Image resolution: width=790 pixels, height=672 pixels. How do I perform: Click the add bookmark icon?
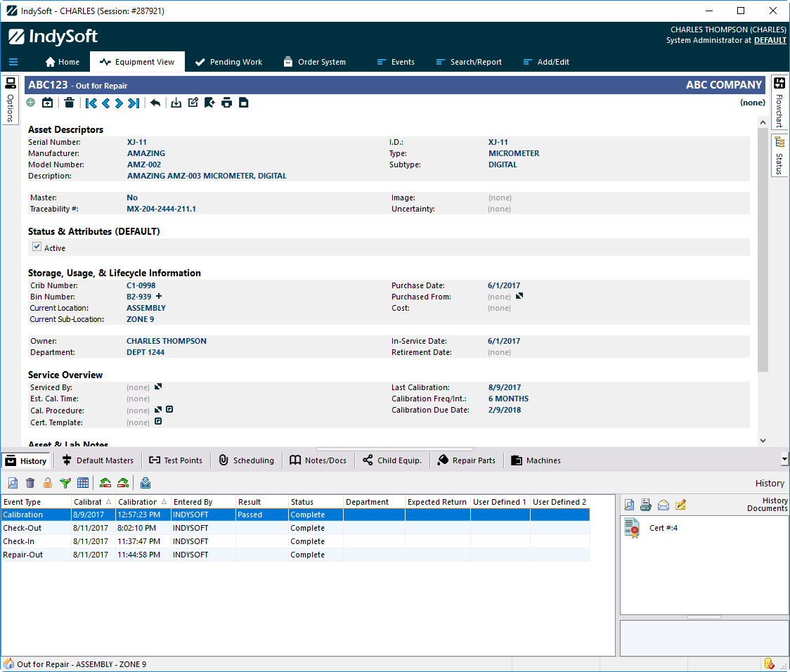point(209,103)
